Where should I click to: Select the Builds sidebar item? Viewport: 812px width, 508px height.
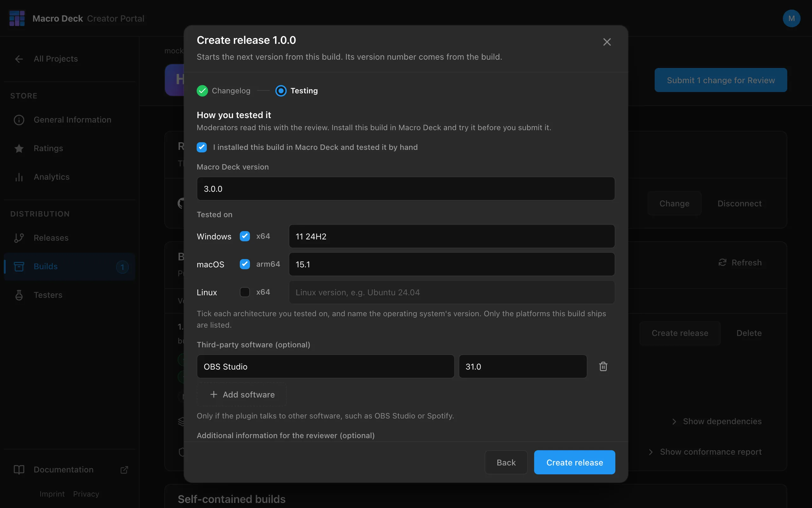(x=69, y=266)
